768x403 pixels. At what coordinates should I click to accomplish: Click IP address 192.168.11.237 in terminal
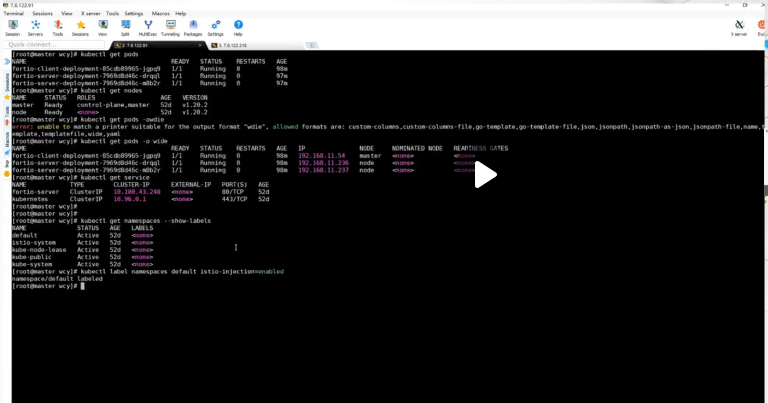(323, 170)
